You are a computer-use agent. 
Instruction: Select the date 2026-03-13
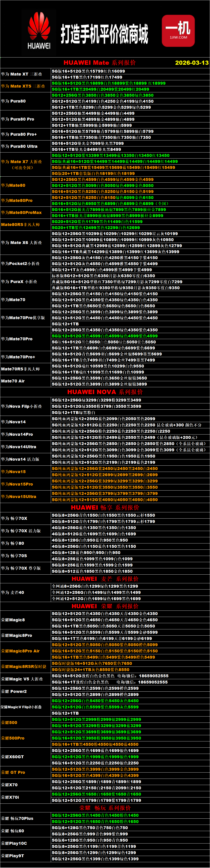coord(192,63)
